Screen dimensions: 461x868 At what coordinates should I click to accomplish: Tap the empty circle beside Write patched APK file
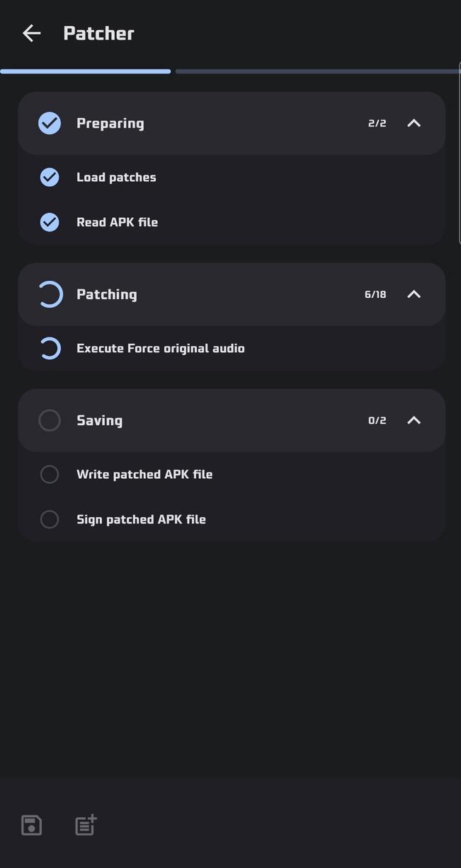pos(50,474)
